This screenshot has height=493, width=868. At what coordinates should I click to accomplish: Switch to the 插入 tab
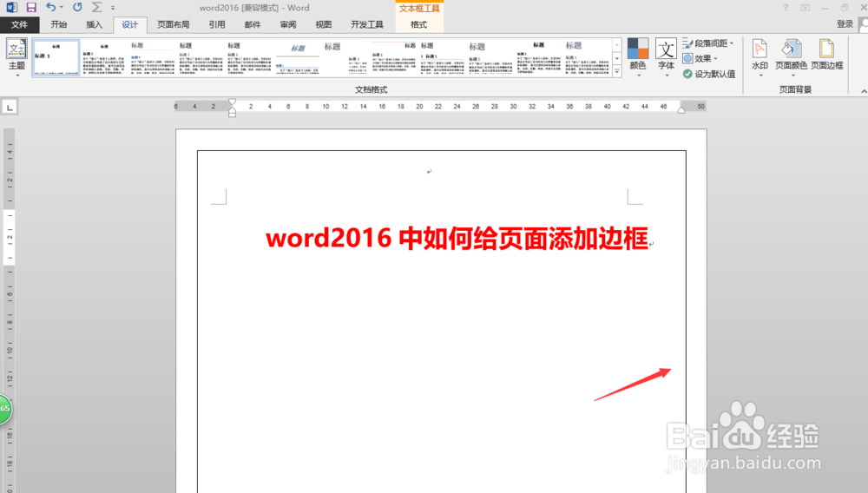94,24
